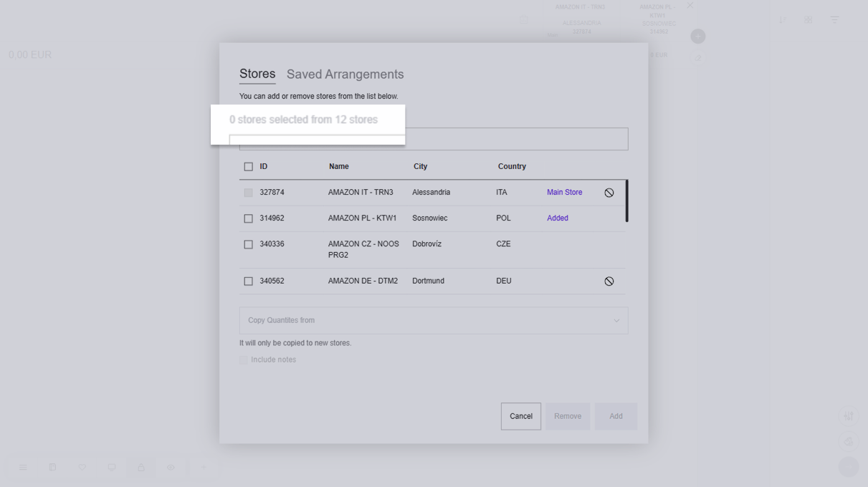Click the Add button
Image resolution: width=868 pixels, height=487 pixels.
coord(616,416)
